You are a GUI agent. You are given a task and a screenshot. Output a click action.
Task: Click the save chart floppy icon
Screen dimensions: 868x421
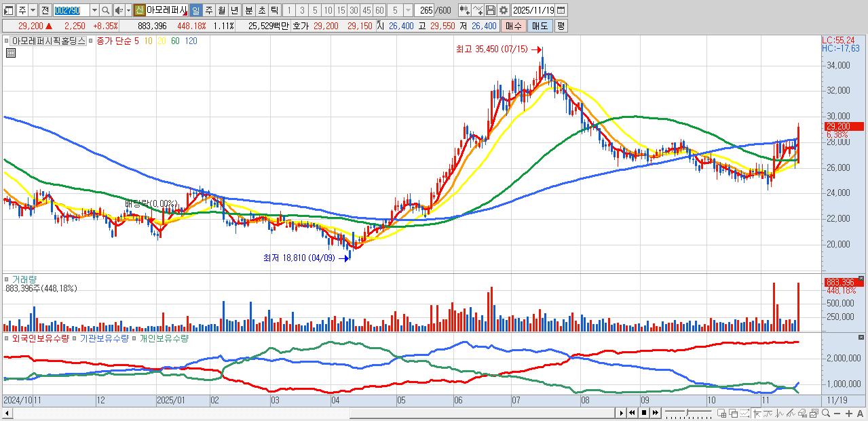(x=490, y=10)
